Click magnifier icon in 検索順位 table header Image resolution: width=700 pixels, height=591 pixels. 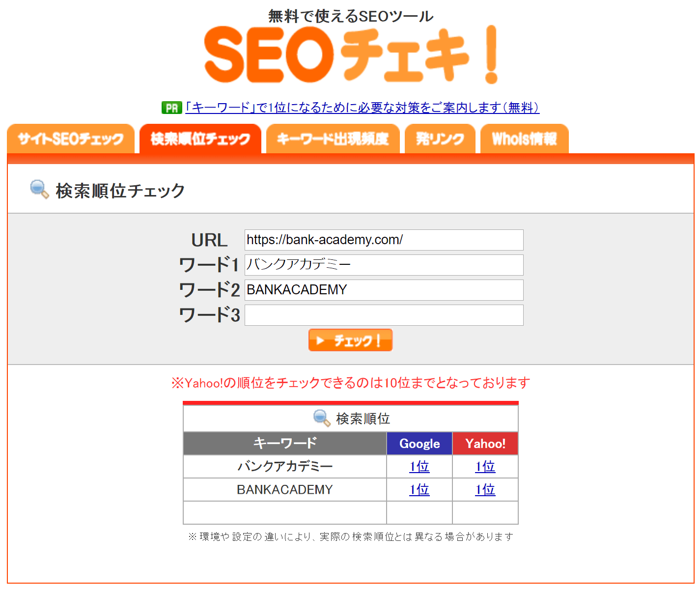click(x=322, y=418)
